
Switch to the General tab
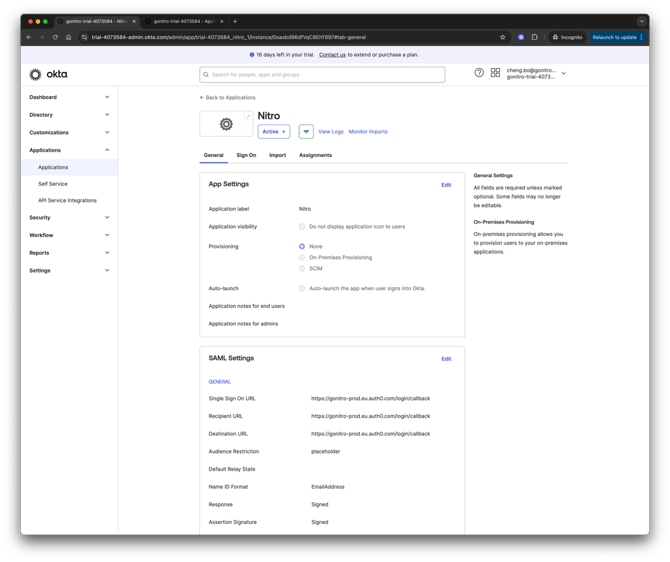[x=213, y=155]
